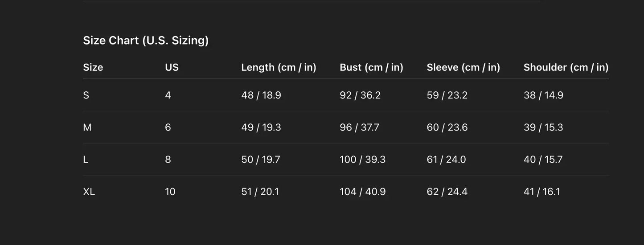The image size is (644, 245).
Task: Click the "Bust (cm / in)" header
Action: coord(371,67)
